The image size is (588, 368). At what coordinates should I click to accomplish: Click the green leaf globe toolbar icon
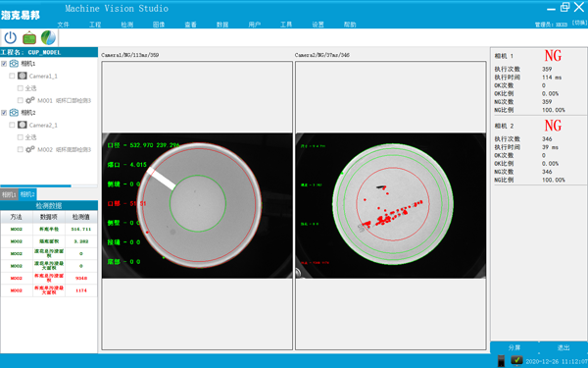[x=48, y=37]
